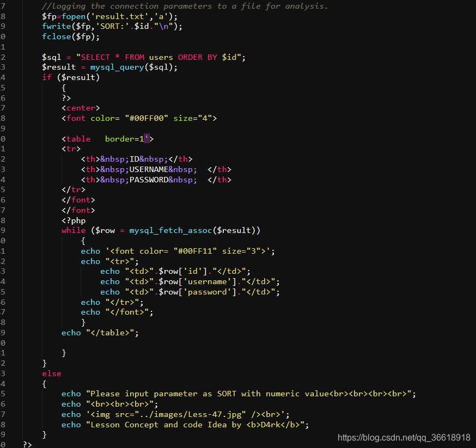Click the echo "<tr>" line
This screenshot has height=448, width=476.
tap(109, 261)
